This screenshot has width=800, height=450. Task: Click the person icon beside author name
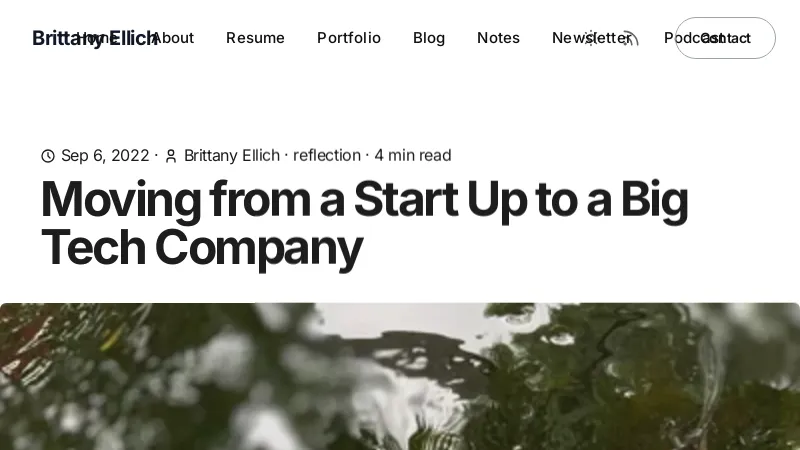(x=171, y=156)
